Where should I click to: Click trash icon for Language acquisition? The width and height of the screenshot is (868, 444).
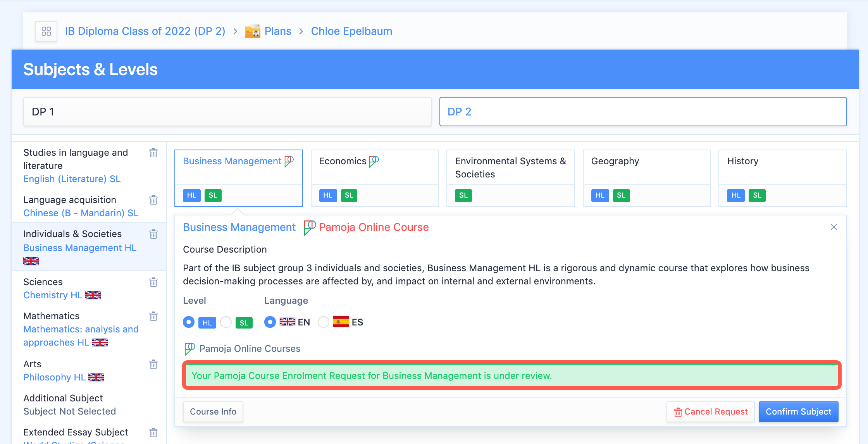153,200
